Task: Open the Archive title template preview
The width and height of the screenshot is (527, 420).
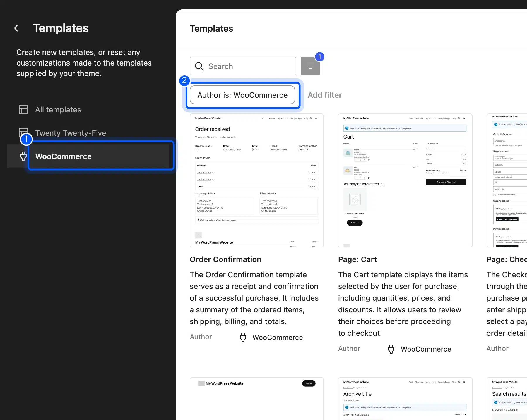Action: [x=405, y=399]
